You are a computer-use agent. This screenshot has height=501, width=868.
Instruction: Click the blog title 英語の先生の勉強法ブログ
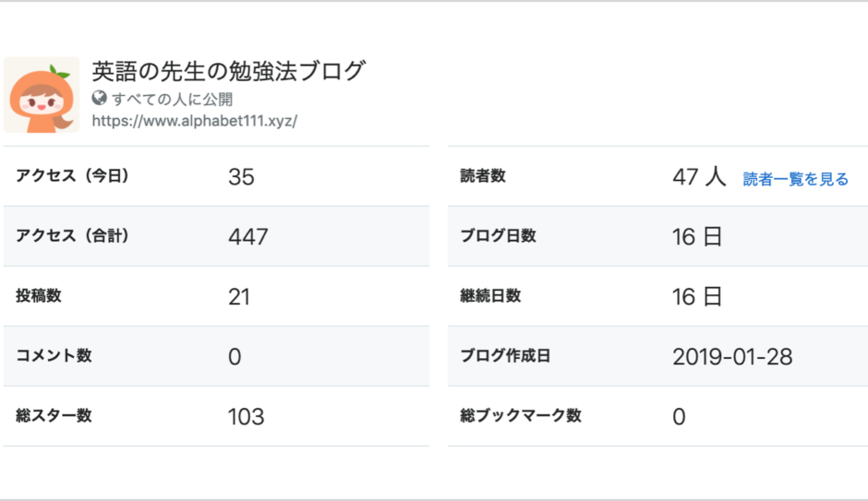pyautogui.click(x=228, y=71)
